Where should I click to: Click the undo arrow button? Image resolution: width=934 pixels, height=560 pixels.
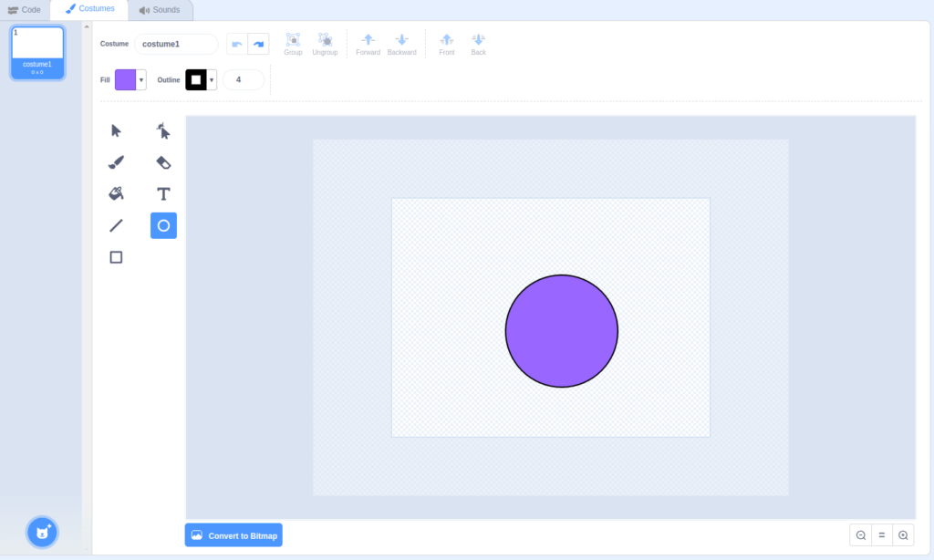pos(237,44)
